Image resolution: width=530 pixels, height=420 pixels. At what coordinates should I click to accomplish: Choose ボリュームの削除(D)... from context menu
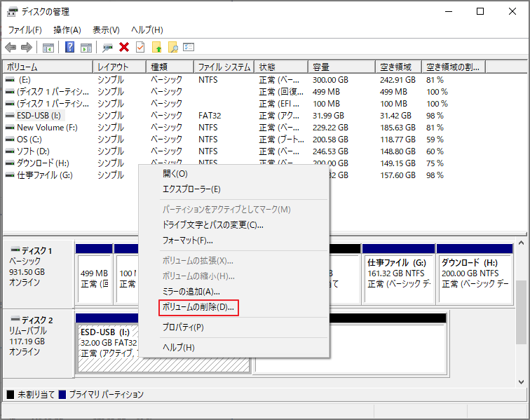point(198,307)
